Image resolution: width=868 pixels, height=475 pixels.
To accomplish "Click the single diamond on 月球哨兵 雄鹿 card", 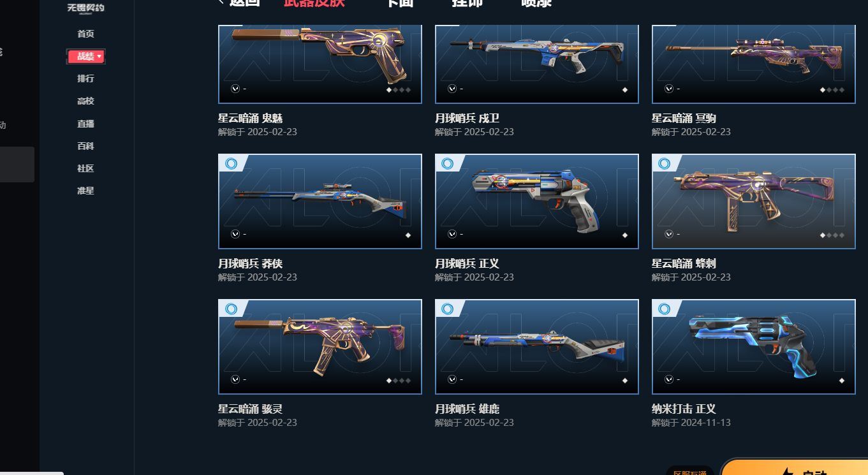I will [625, 381].
